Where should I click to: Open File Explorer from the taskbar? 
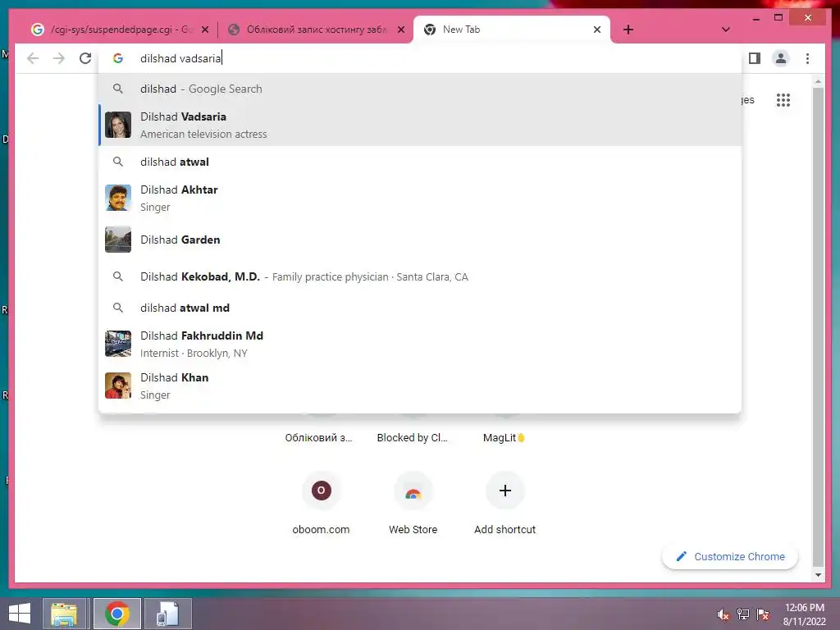coord(64,614)
